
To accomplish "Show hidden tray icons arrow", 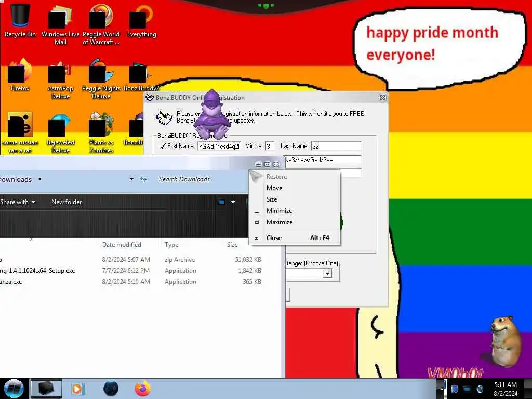I will click(x=442, y=389).
